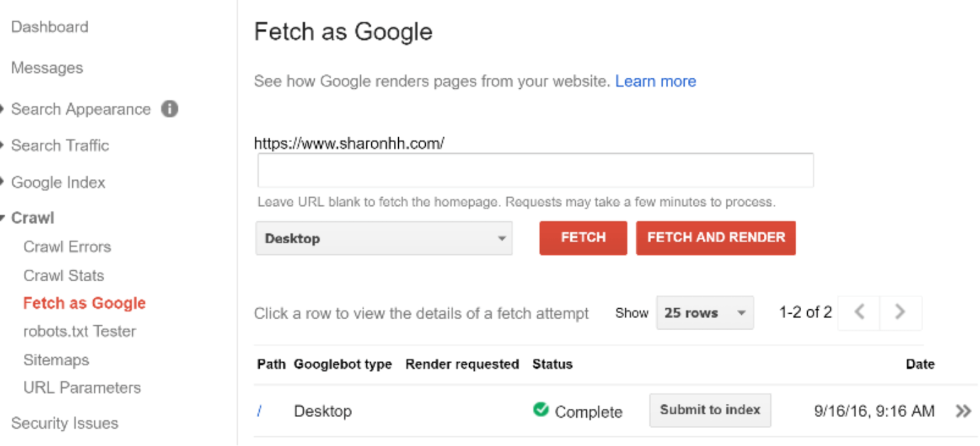Expand the Search Appearance section
Screen dimensions: 980x446
click(x=2, y=109)
